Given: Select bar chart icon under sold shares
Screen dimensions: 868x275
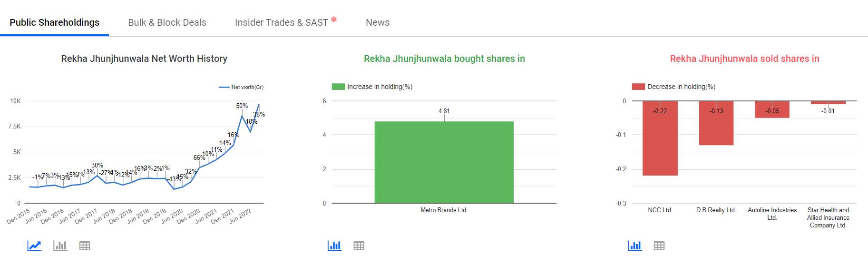Looking at the screenshot, I should pos(634,246).
